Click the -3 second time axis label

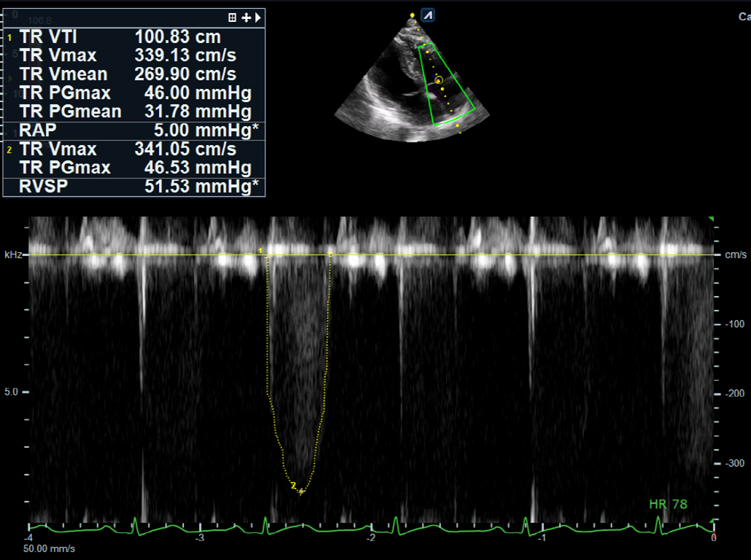pos(199,537)
